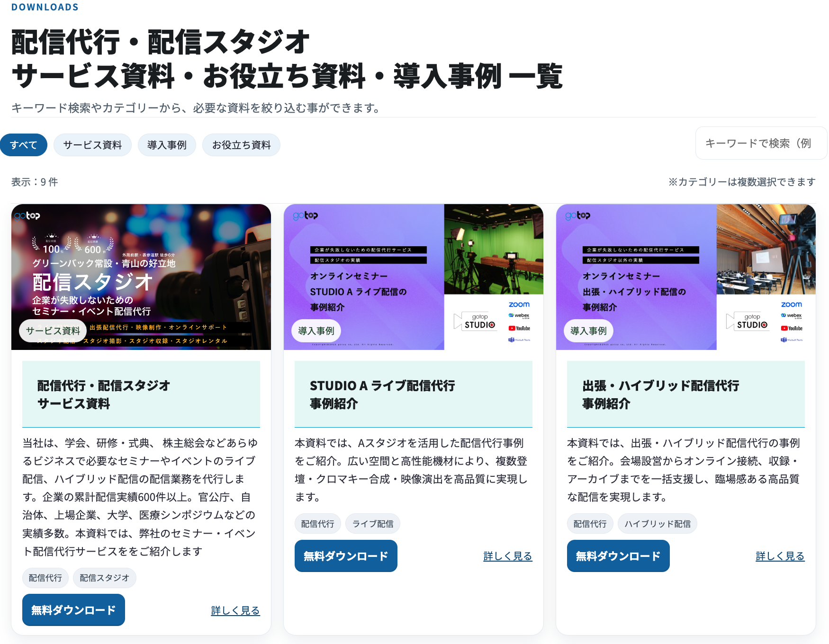Viewport: 829px width, 644px height.
Task: Toggle the サービス資料 category filter
Action: (x=92, y=145)
